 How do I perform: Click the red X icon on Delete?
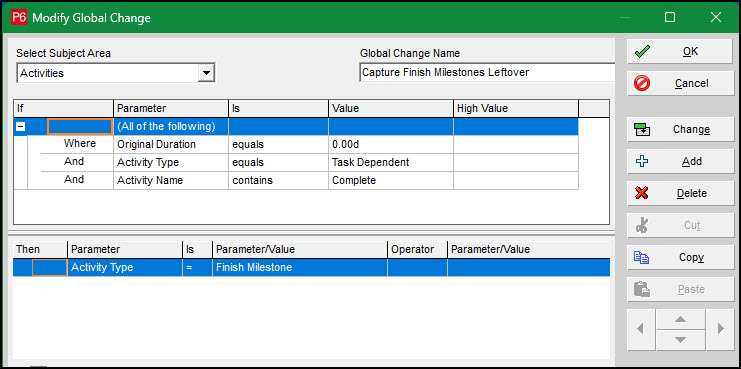pyautogui.click(x=642, y=193)
